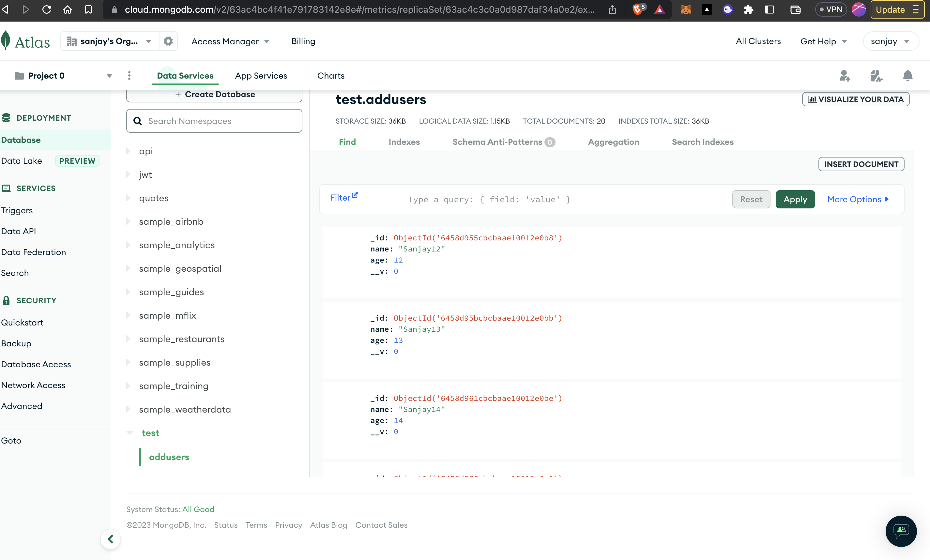Click the Insert Document button

pos(861,164)
